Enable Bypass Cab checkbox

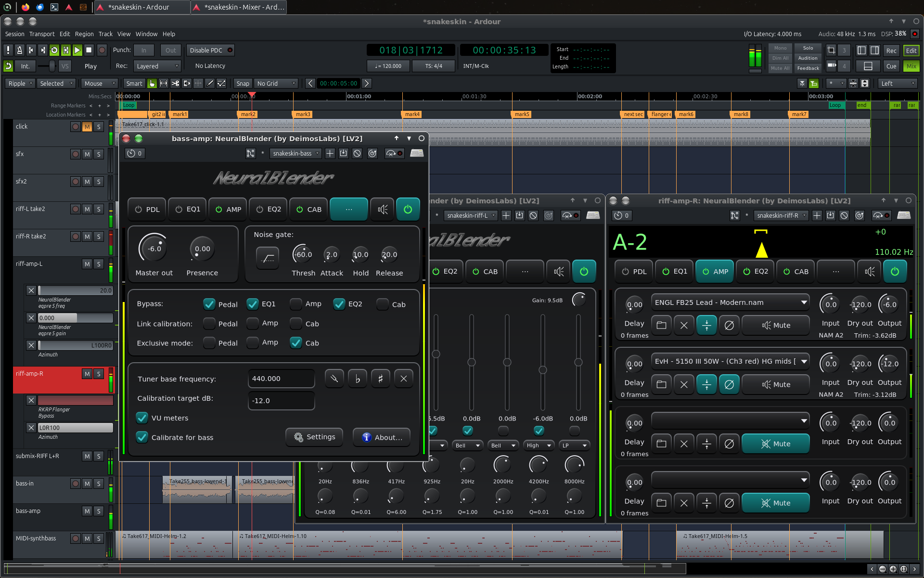click(383, 304)
